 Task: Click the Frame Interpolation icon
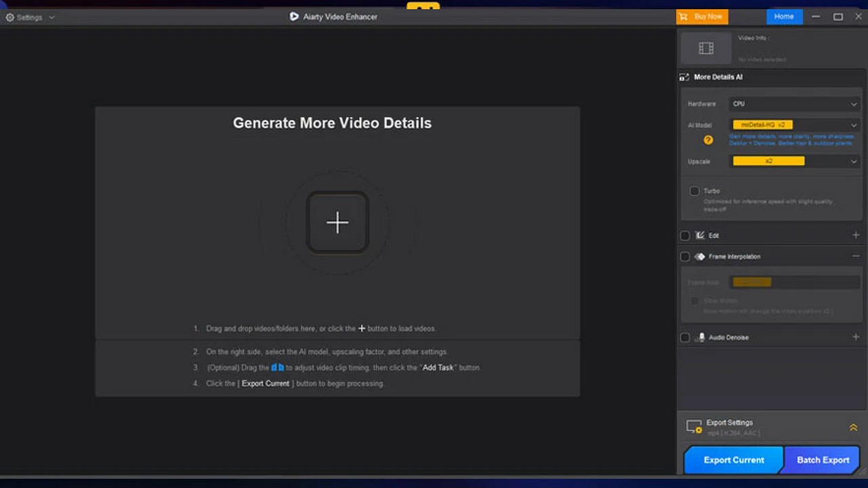click(x=700, y=257)
